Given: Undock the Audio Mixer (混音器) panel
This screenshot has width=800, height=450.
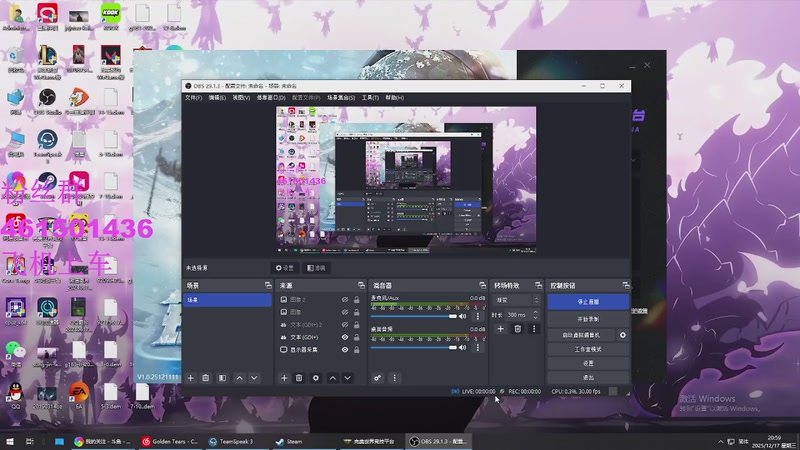Looking at the screenshot, I should (x=482, y=285).
